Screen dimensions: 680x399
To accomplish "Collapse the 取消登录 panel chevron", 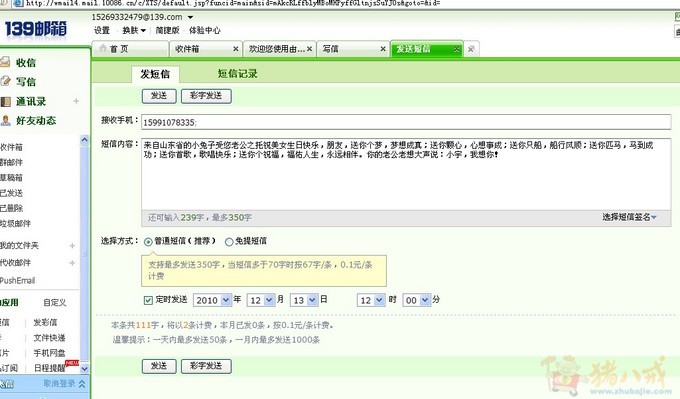I will (82, 384).
